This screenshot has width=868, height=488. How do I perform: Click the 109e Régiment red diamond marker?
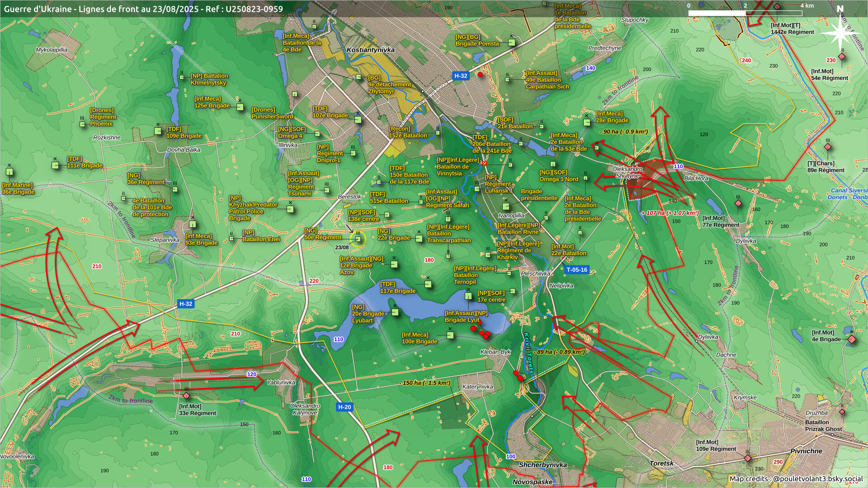(747, 459)
